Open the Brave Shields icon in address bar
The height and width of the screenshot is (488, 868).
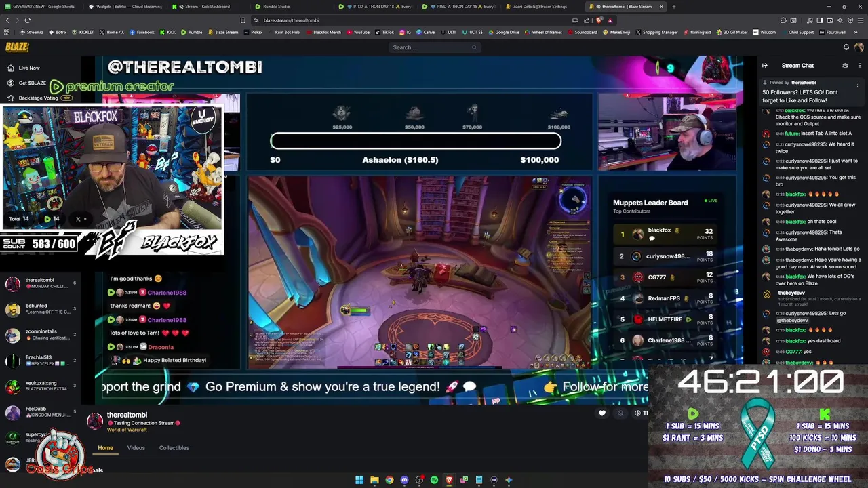coord(600,20)
